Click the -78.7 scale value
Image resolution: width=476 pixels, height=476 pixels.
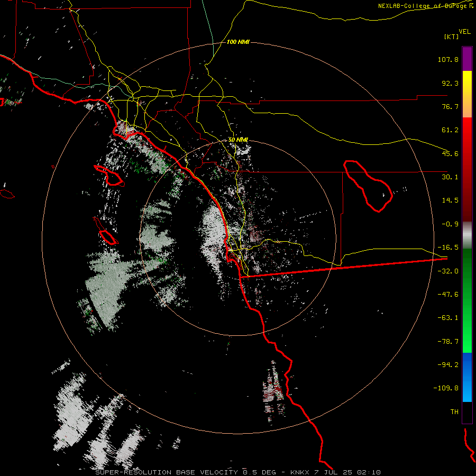pyautogui.click(x=448, y=342)
